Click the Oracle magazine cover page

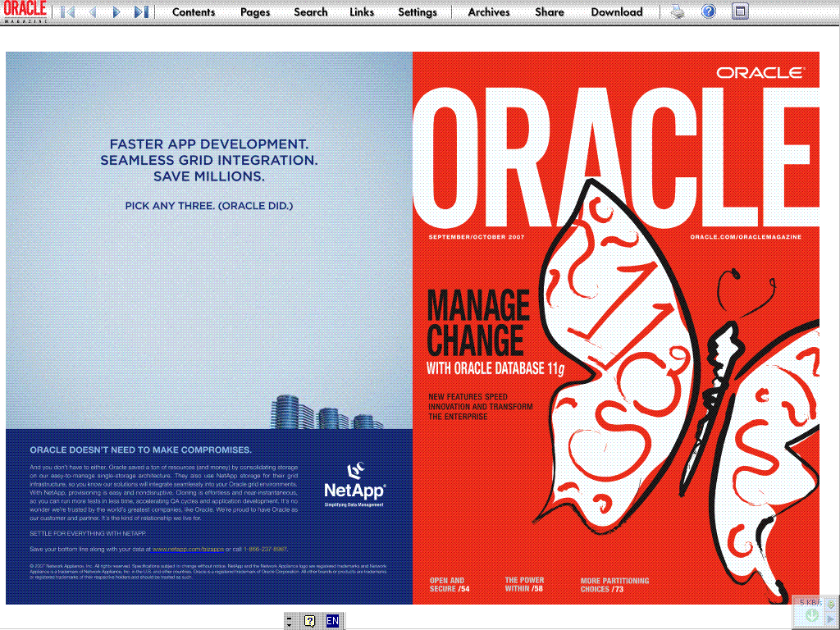[615, 328]
